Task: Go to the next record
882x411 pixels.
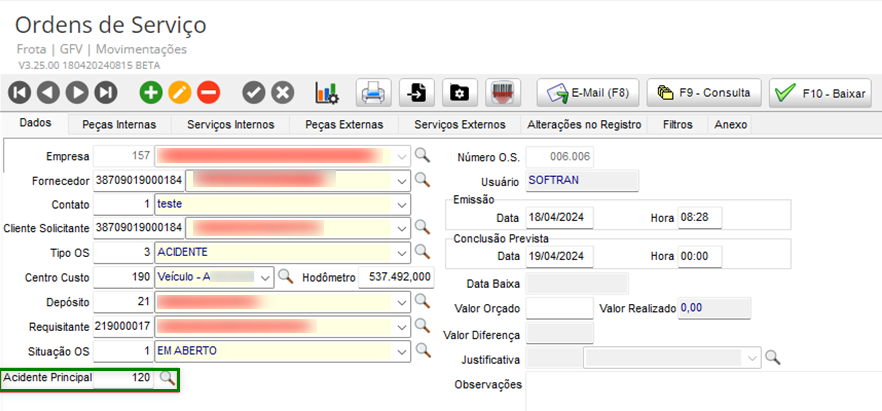Action: [x=77, y=93]
